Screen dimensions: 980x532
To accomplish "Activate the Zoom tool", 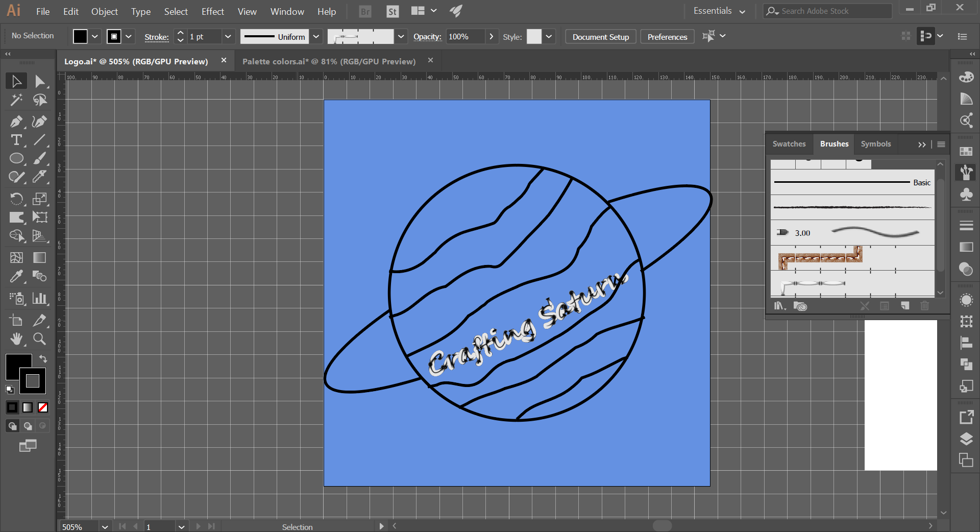I will [40, 338].
